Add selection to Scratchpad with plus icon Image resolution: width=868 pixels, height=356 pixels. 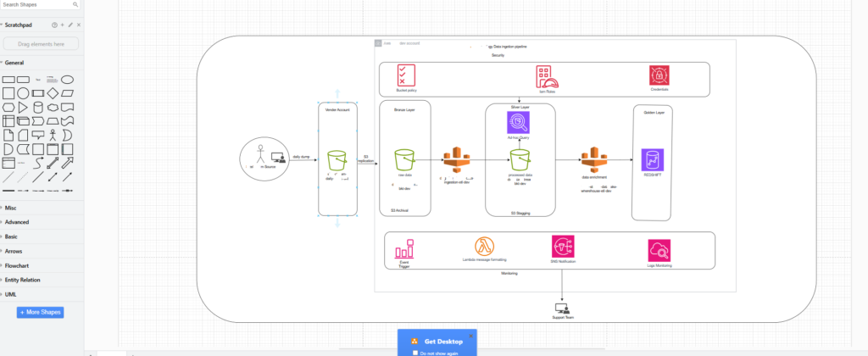click(x=63, y=25)
